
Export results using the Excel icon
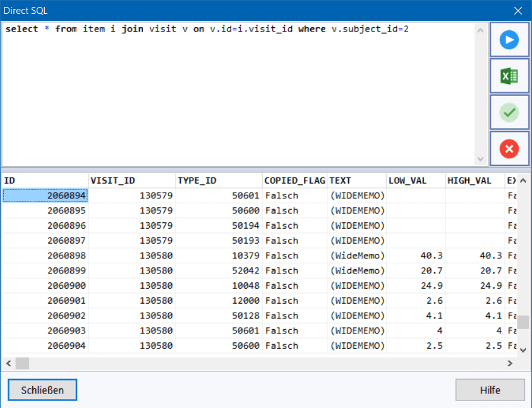tap(509, 76)
